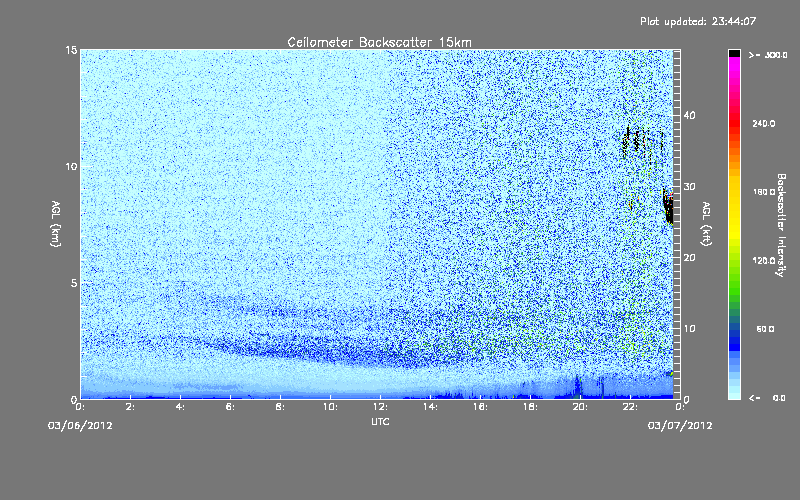This screenshot has width=800, height=500.
Task: Select the 'UTC' x-axis label
Action: (380, 421)
